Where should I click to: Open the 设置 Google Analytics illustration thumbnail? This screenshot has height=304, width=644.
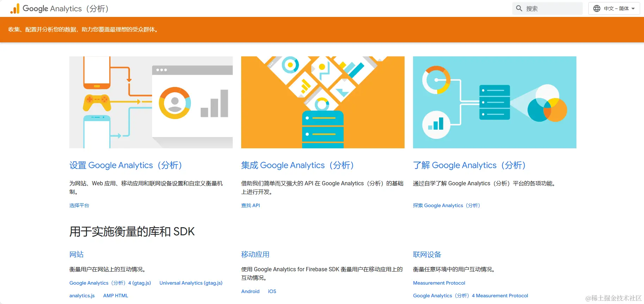point(151,102)
